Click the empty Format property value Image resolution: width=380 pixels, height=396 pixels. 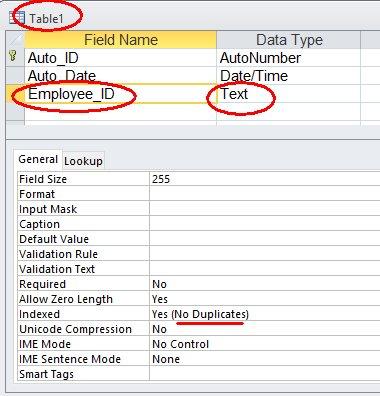click(265, 194)
